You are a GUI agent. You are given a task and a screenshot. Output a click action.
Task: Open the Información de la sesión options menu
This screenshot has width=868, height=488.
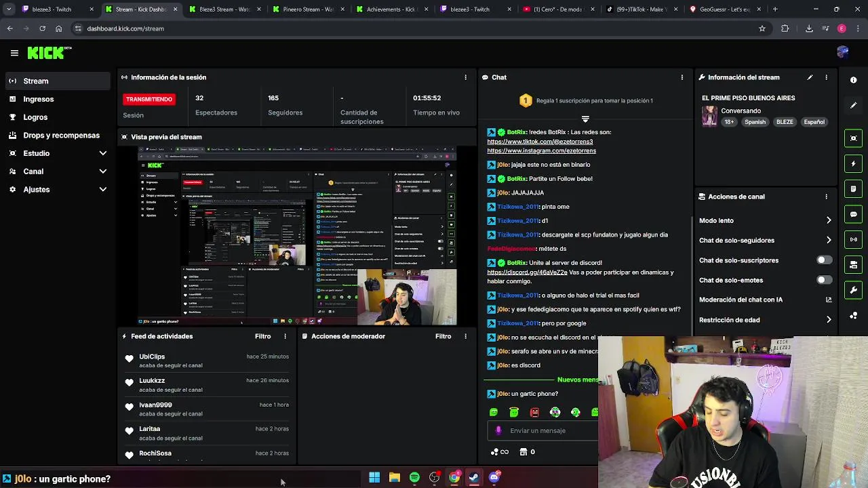click(x=465, y=77)
